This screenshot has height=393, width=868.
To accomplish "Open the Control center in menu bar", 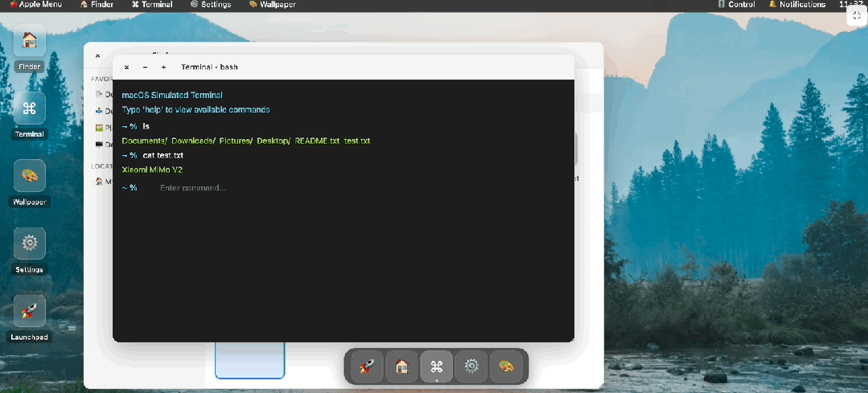I will 736,5.
